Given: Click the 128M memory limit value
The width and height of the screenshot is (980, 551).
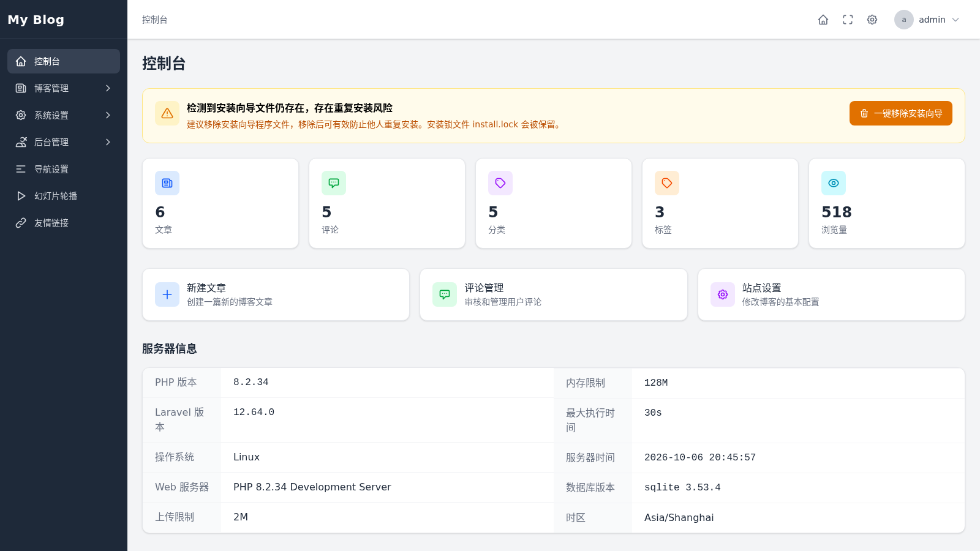Looking at the screenshot, I should 656,383.
